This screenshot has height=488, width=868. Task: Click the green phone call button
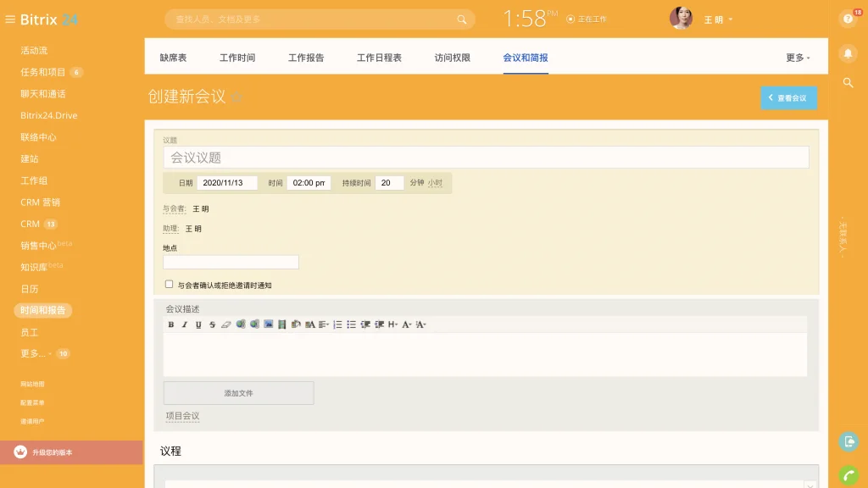[x=849, y=476]
